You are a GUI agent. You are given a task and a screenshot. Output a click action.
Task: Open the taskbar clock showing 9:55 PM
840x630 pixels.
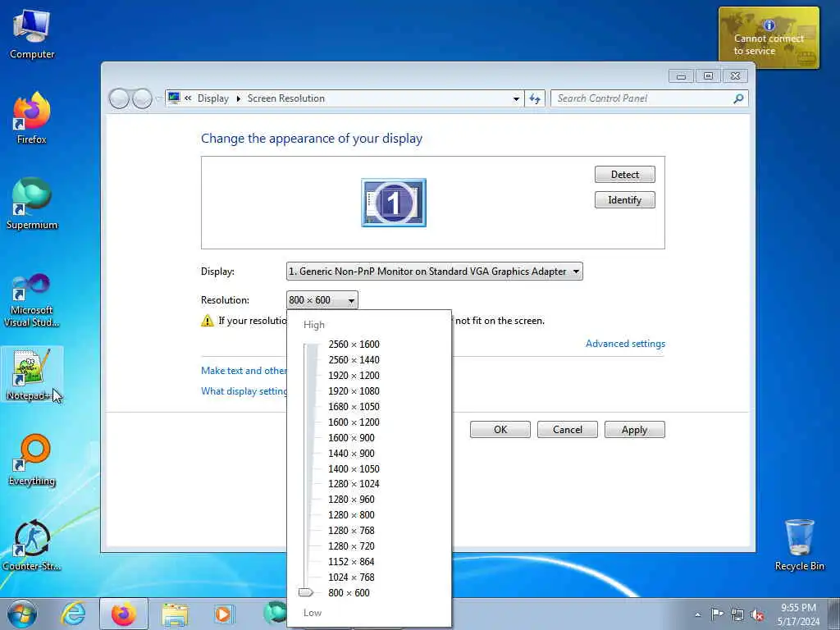click(x=798, y=614)
